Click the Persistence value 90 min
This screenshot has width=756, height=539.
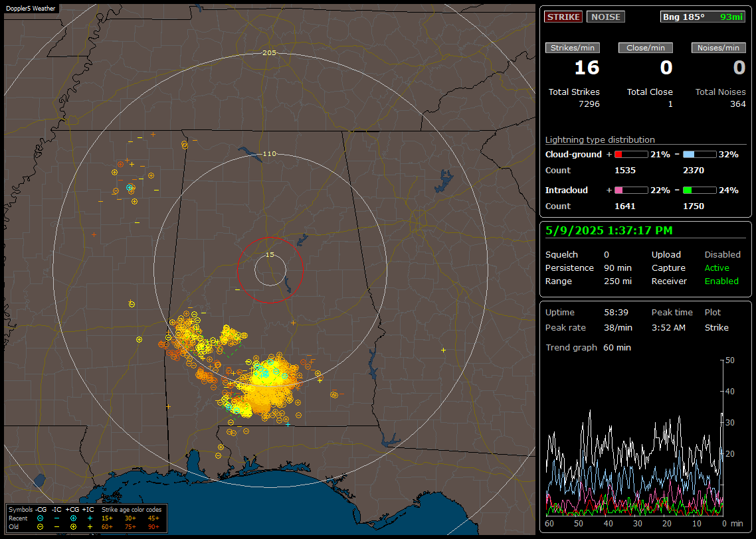[618, 268]
